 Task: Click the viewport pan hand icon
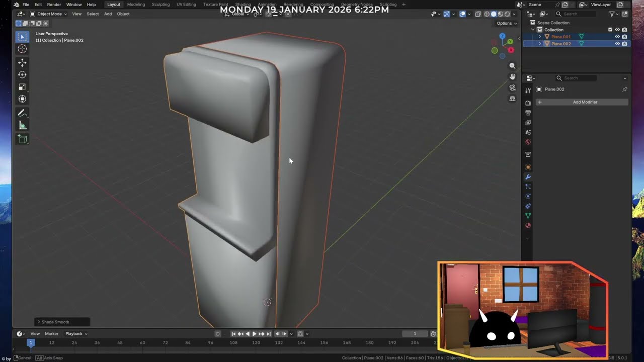(x=512, y=76)
